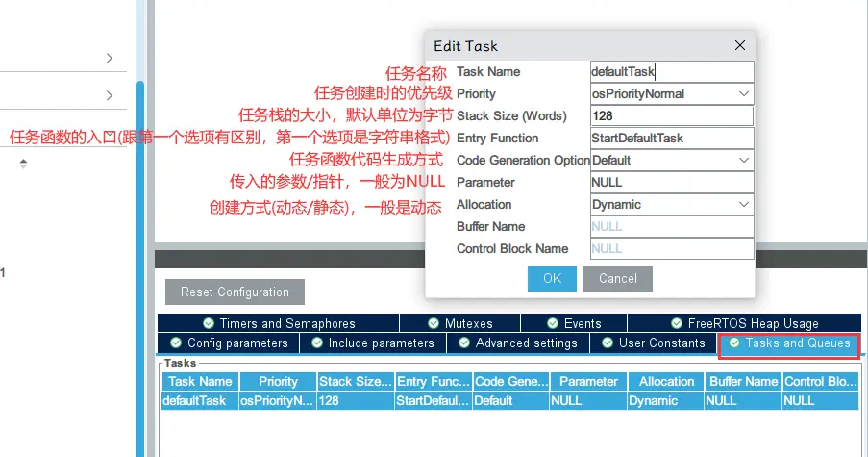Screen dimensions: 868x457
Task: Click the Parameter input field
Action: click(671, 182)
